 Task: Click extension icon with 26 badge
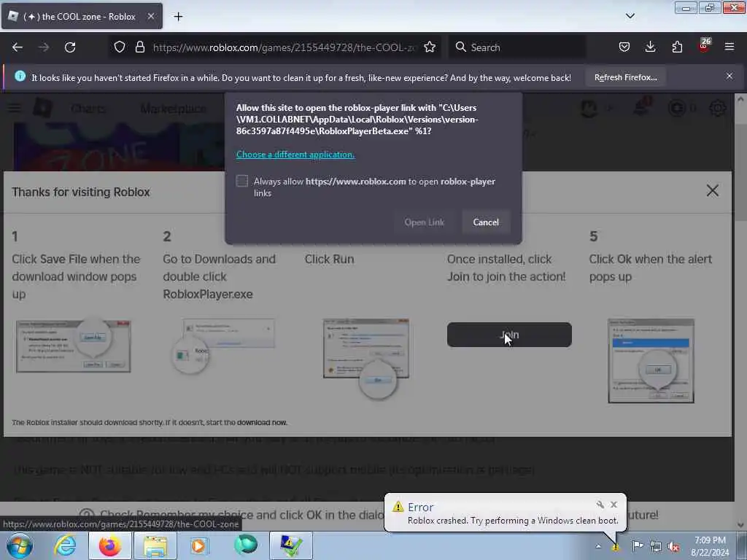[x=704, y=46]
